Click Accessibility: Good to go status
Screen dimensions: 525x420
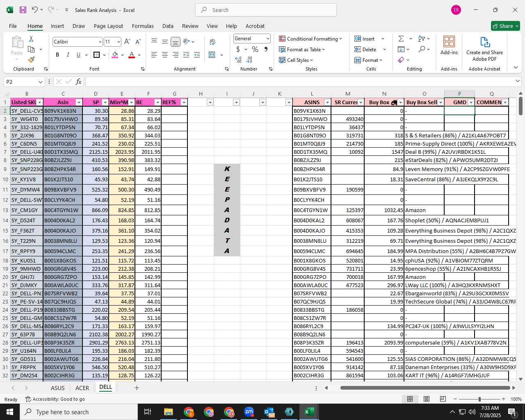click(55, 399)
